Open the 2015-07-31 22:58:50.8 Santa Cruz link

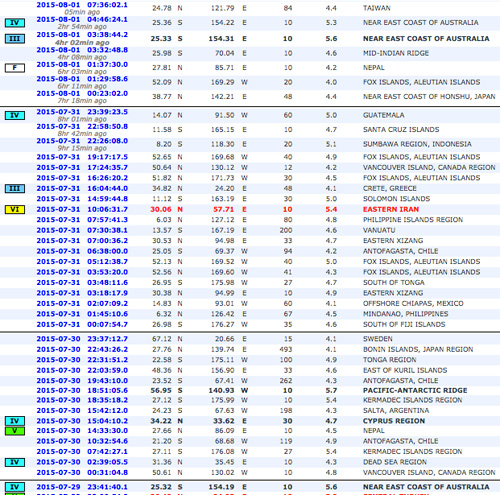click(x=82, y=127)
